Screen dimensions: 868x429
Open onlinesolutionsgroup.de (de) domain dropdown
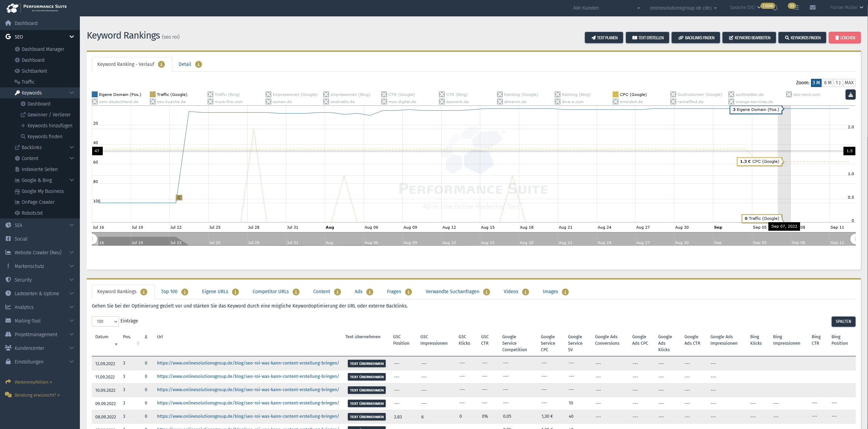point(683,8)
